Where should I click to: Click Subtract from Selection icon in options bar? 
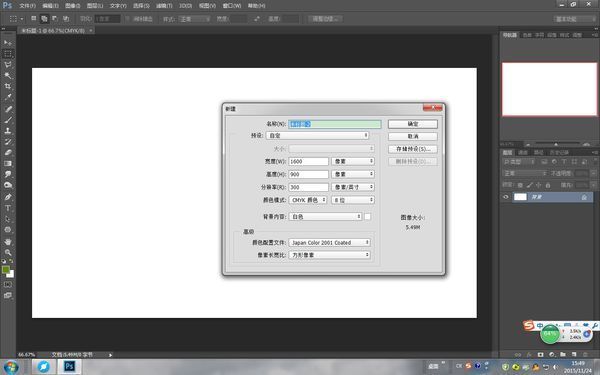[x=55, y=18]
